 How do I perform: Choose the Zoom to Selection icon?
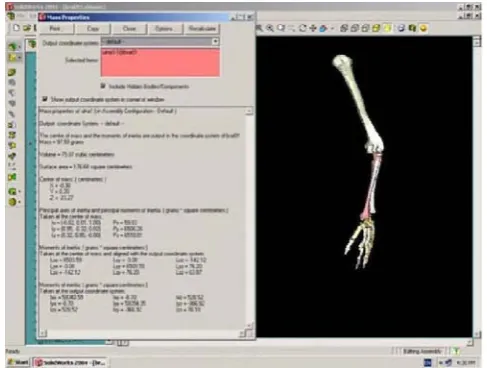coord(291,28)
